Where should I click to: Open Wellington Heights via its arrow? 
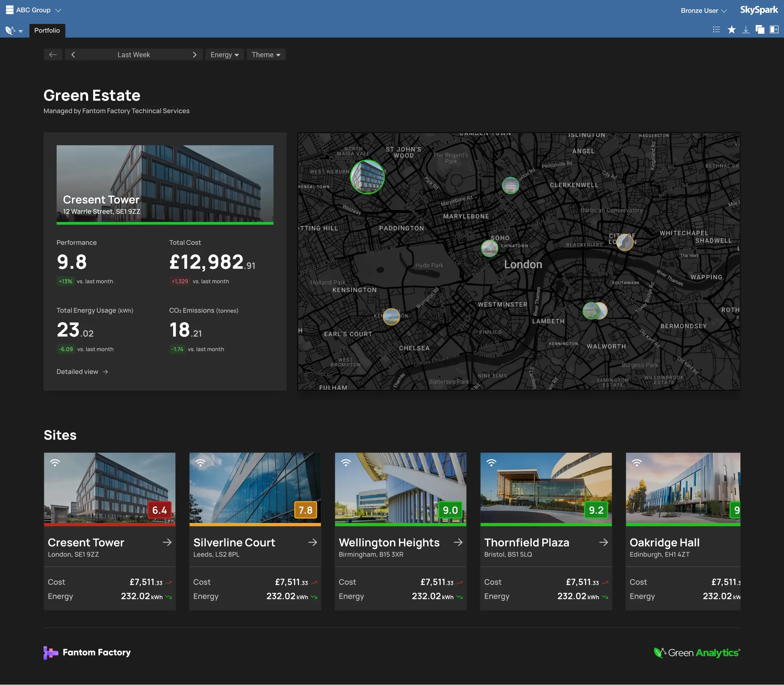(x=458, y=542)
